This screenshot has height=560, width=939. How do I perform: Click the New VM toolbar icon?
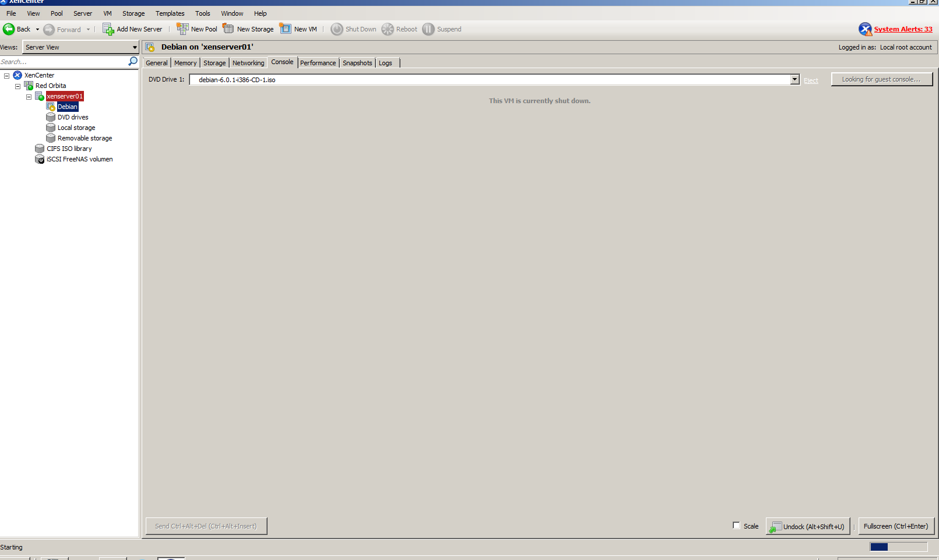point(285,29)
